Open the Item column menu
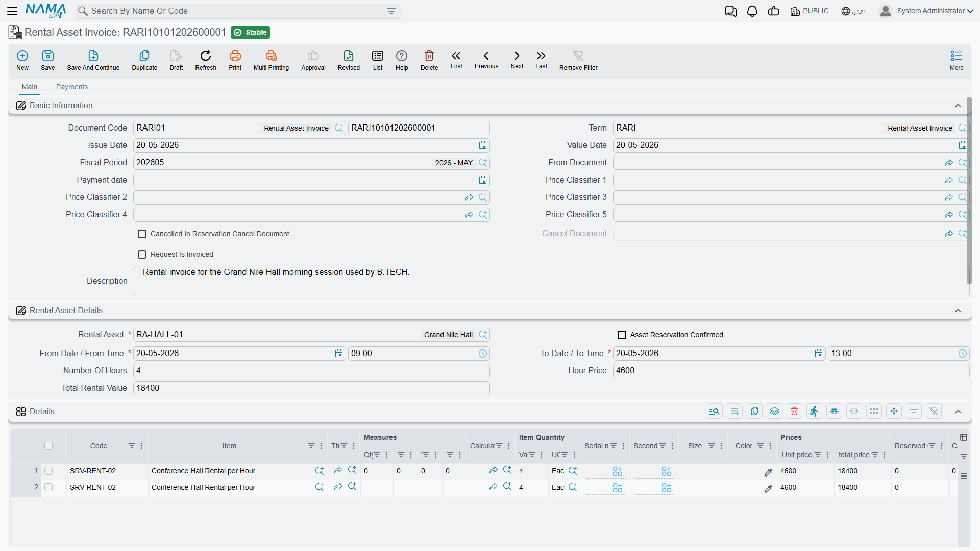 click(321, 446)
